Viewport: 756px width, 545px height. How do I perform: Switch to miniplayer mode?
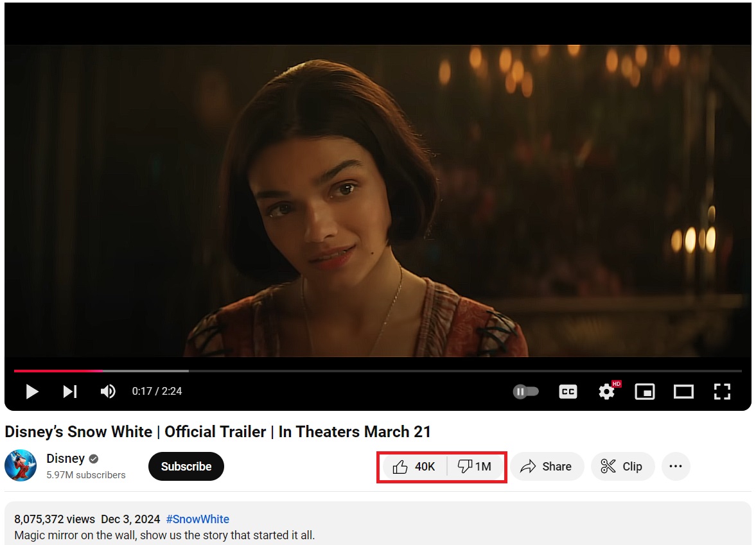point(645,392)
